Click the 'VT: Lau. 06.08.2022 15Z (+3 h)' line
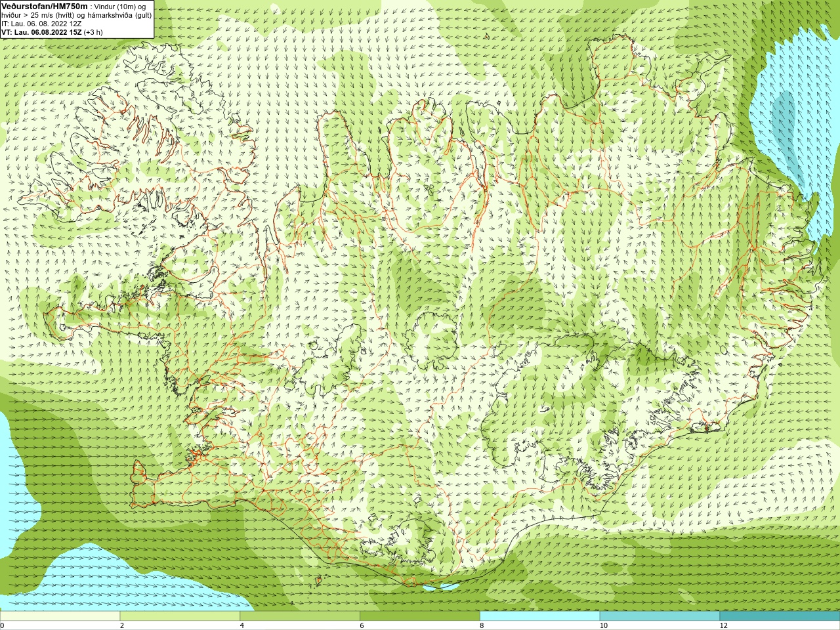 (52, 31)
